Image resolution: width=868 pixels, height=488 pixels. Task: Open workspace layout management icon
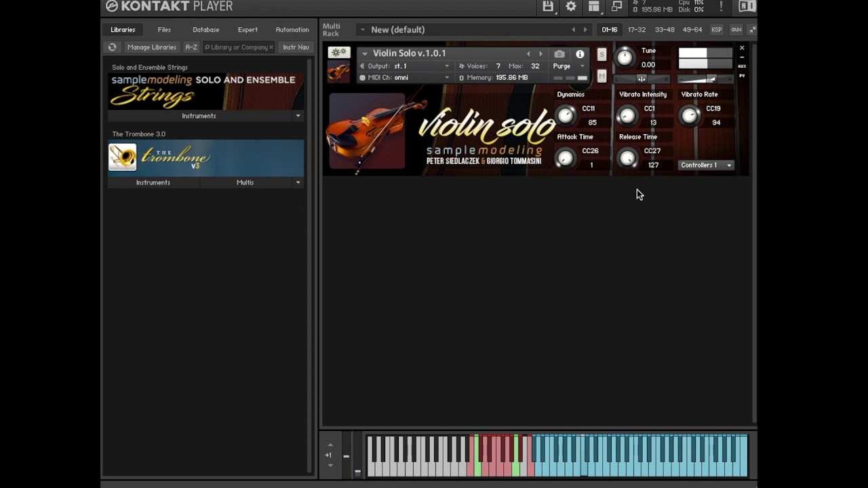pyautogui.click(x=594, y=6)
